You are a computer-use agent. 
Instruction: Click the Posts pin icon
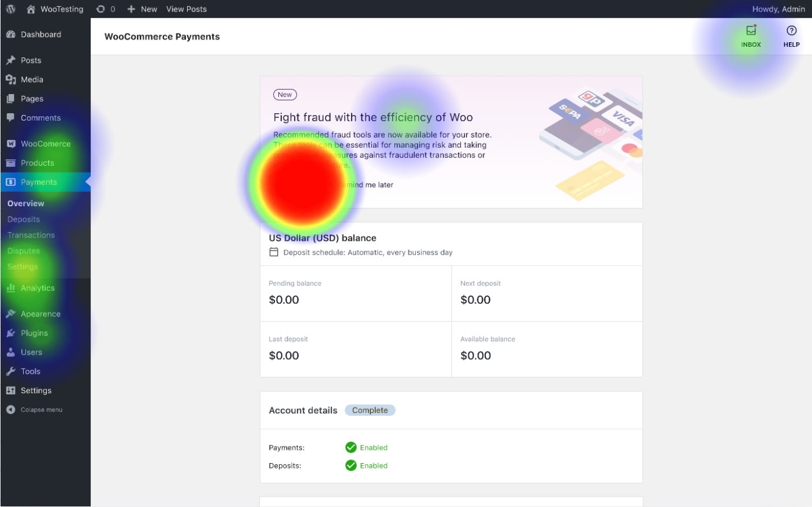click(10, 60)
